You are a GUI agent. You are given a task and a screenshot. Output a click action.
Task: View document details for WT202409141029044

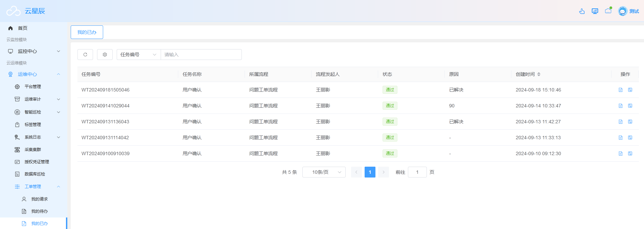(621, 106)
